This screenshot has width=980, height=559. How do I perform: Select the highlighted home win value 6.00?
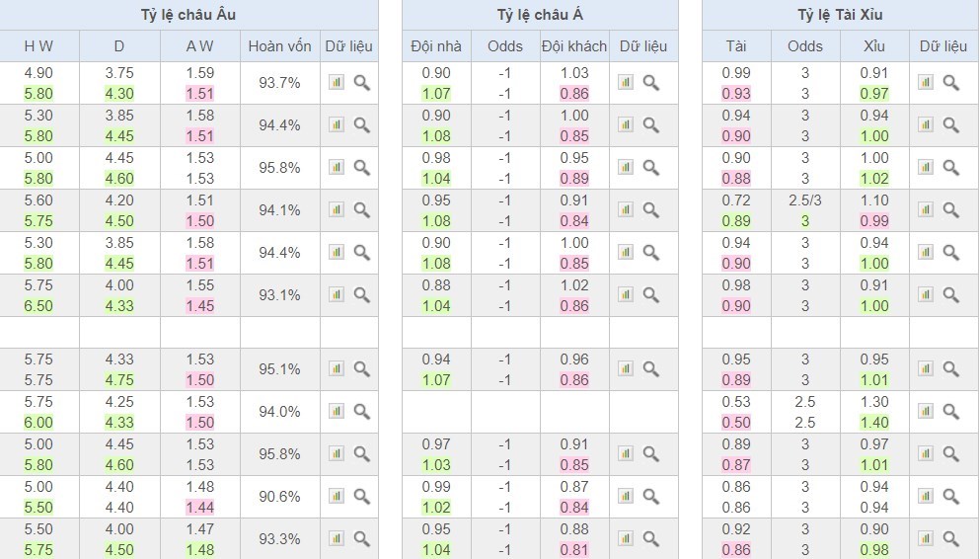(x=38, y=422)
